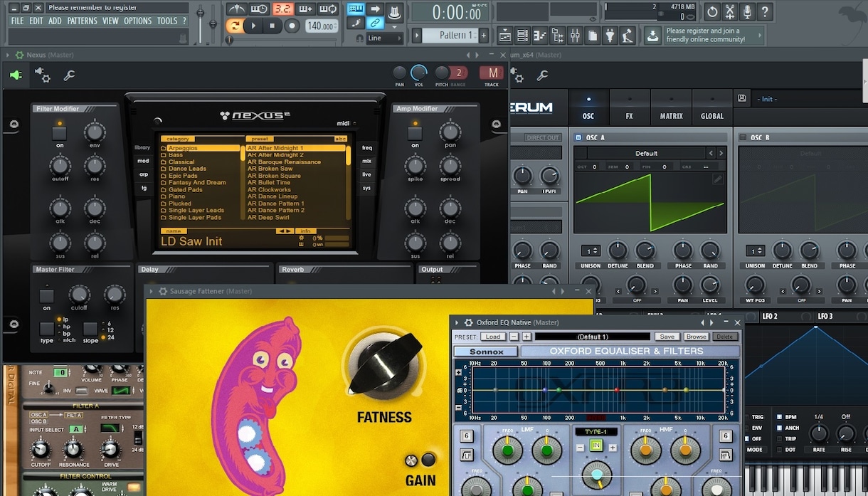868x496 pixels.
Task: Click the Nexus green speaker preview icon
Action: (16, 75)
